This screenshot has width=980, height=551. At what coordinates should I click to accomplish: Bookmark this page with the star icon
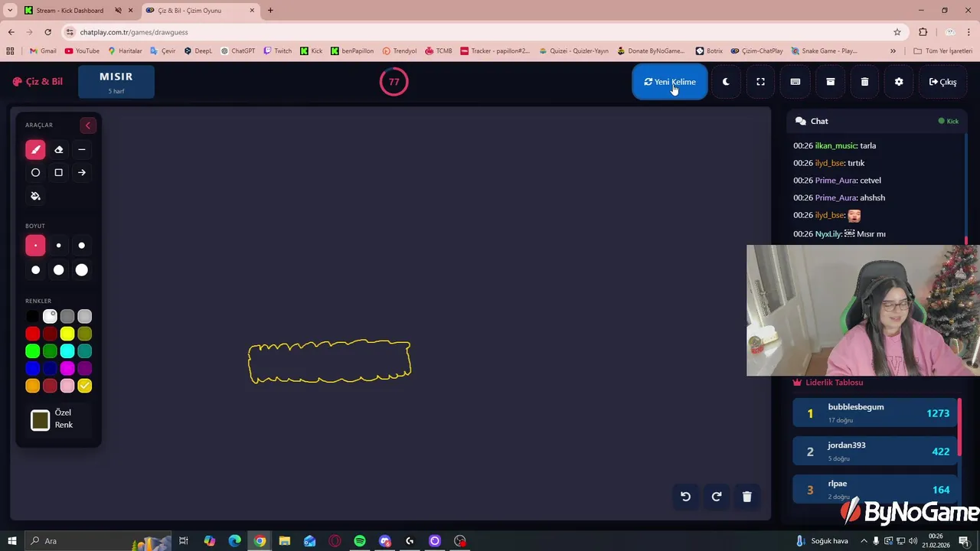897,32
